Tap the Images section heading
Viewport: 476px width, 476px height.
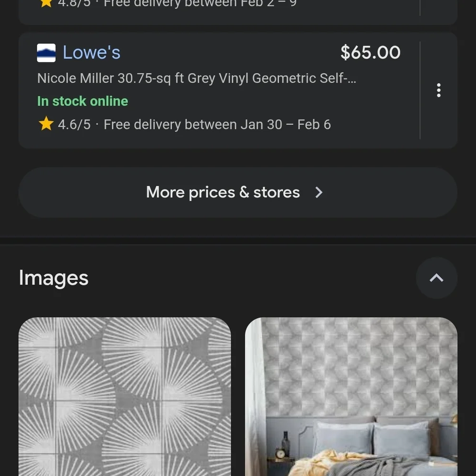54,278
